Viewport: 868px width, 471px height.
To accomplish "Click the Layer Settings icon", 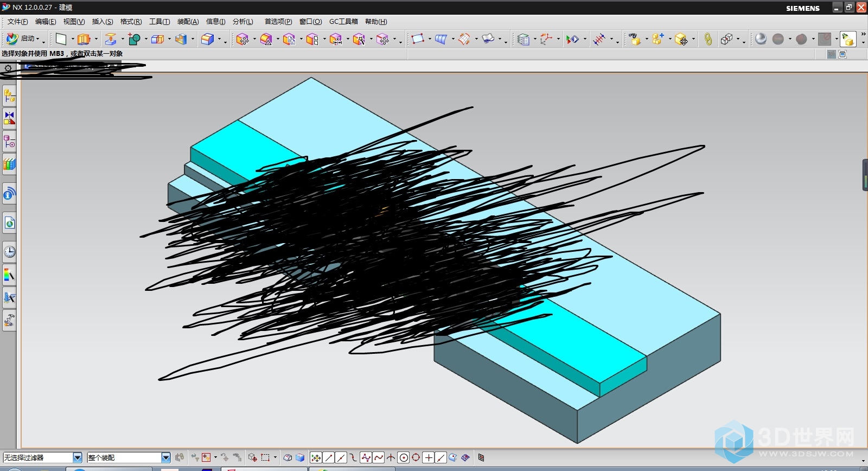I will 523,39.
